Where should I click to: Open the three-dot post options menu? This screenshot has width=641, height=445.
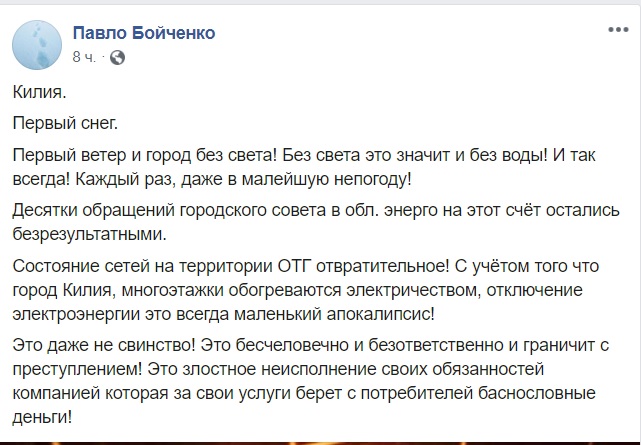(618, 30)
